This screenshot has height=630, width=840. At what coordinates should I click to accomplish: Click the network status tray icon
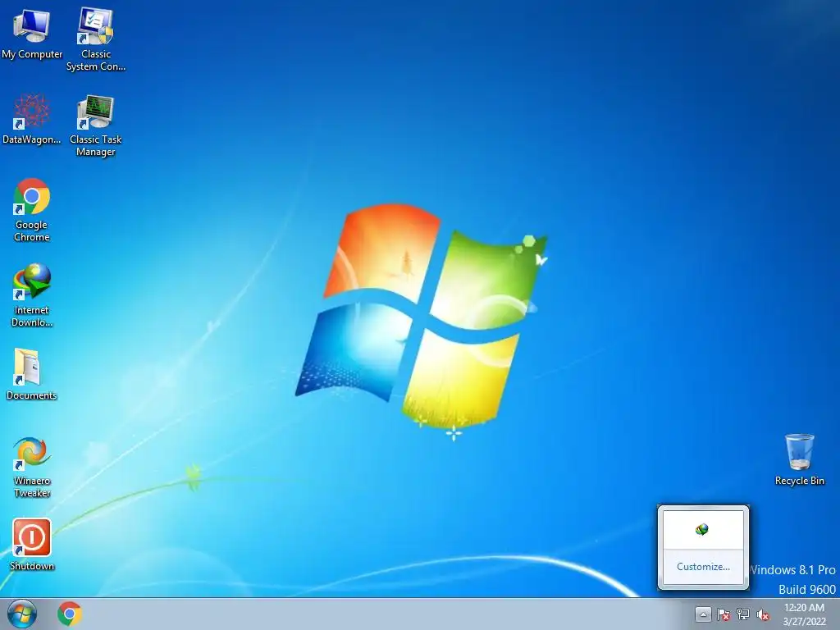pos(743,614)
